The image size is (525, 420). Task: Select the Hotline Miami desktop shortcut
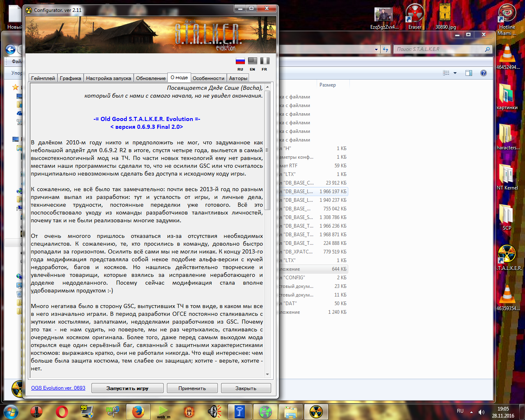507,19
